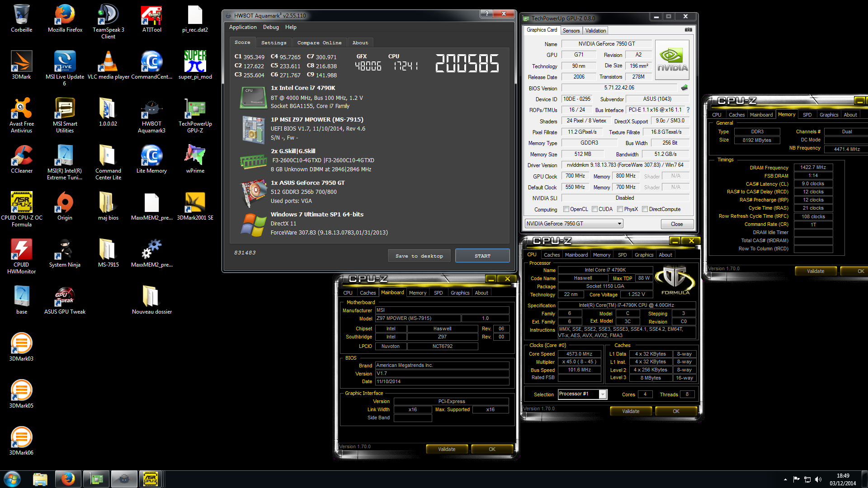
Task: Switch to Sensors tab in GPU-Z
Action: coord(571,31)
